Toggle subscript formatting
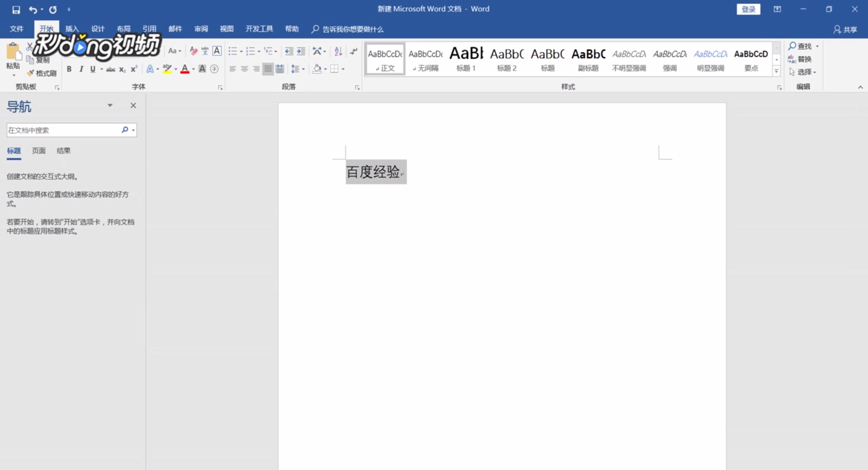Viewport: 868px width, 470px height. 123,69
